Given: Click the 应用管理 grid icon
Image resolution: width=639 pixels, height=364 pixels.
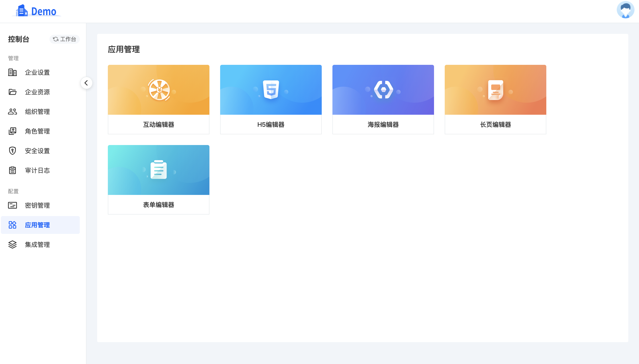Looking at the screenshot, I should click(12, 225).
